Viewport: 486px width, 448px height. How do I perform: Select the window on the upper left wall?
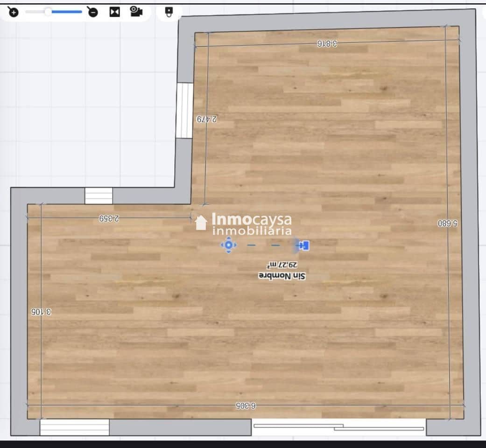185,111
